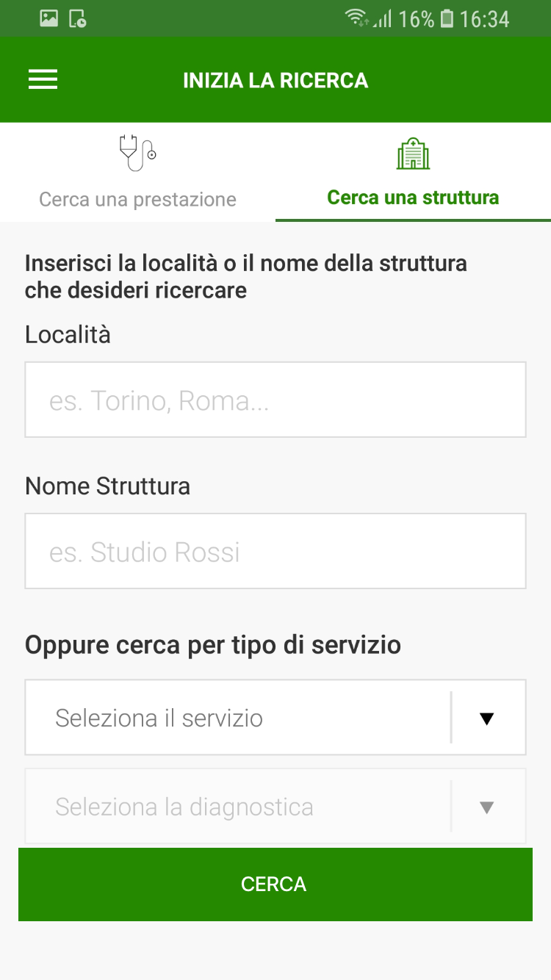Tap the image notification icon in status bar

coord(49,19)
